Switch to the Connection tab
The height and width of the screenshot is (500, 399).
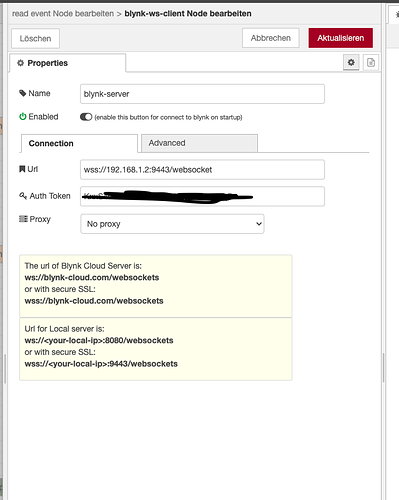[x=79, y=143]
